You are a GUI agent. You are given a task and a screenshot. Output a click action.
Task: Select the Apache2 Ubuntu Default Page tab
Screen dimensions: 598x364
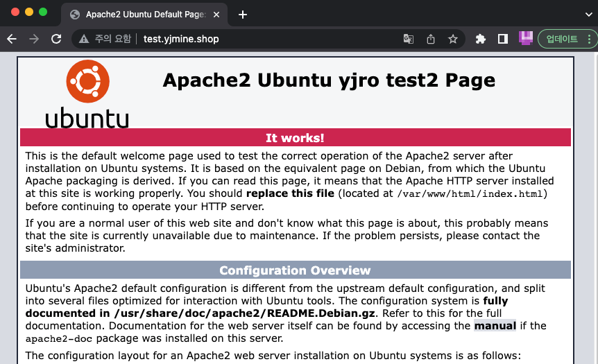pos(145,15)
